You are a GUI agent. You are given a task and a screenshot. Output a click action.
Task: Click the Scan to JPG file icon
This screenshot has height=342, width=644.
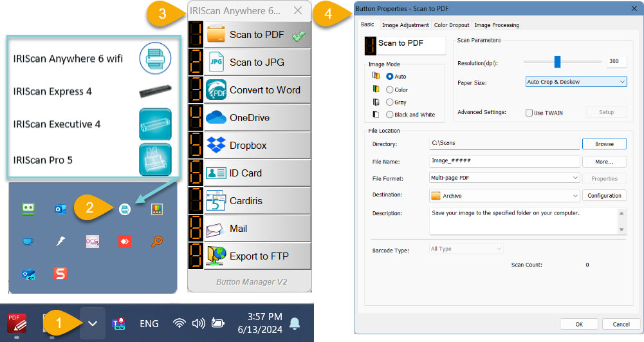tap(216, 62)
